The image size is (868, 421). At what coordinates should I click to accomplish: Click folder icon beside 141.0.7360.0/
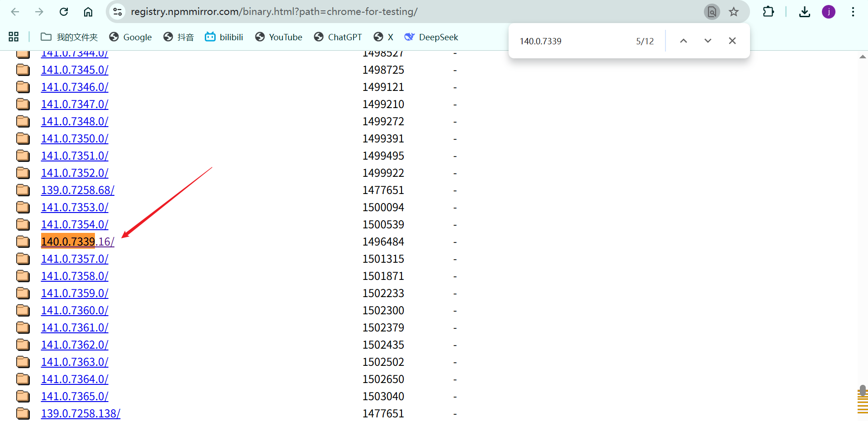23,311
